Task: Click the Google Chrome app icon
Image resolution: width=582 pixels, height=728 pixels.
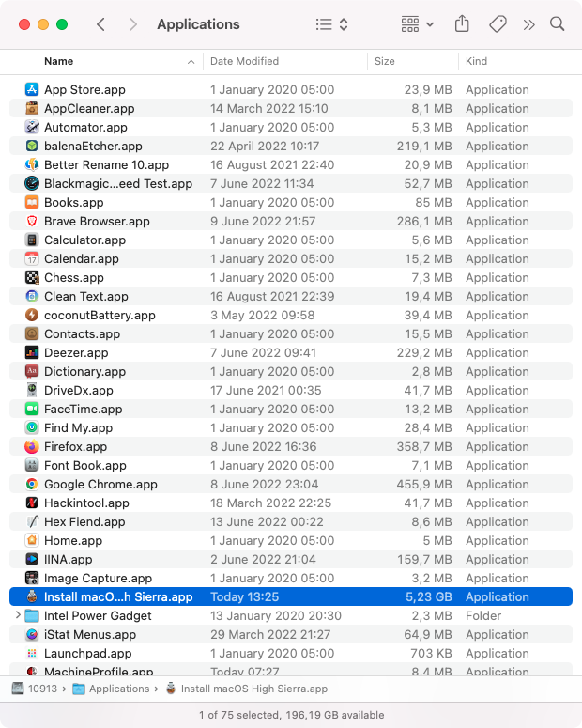Action: pos(32,484)
